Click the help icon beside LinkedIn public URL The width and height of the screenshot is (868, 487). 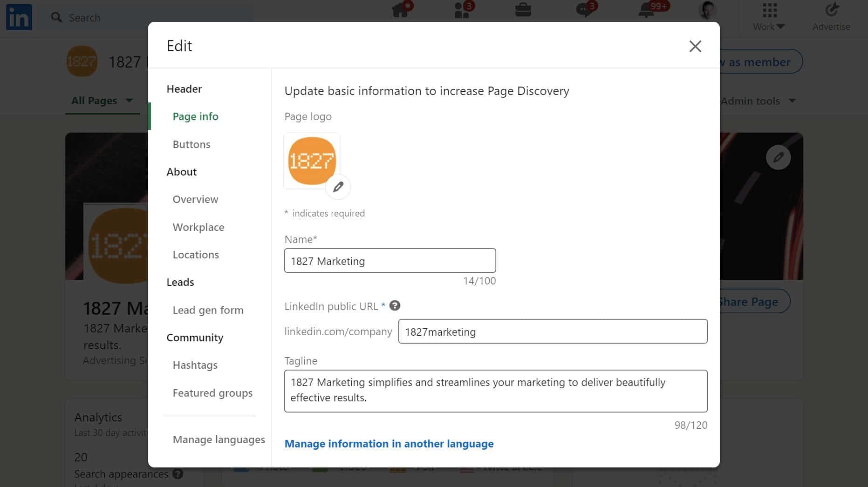pos(395,306)
